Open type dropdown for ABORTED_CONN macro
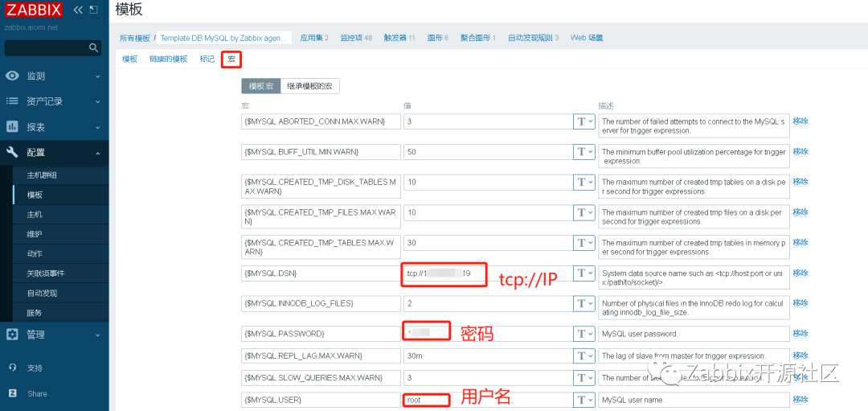Screen dimensions: 868x411 [584, 122]
